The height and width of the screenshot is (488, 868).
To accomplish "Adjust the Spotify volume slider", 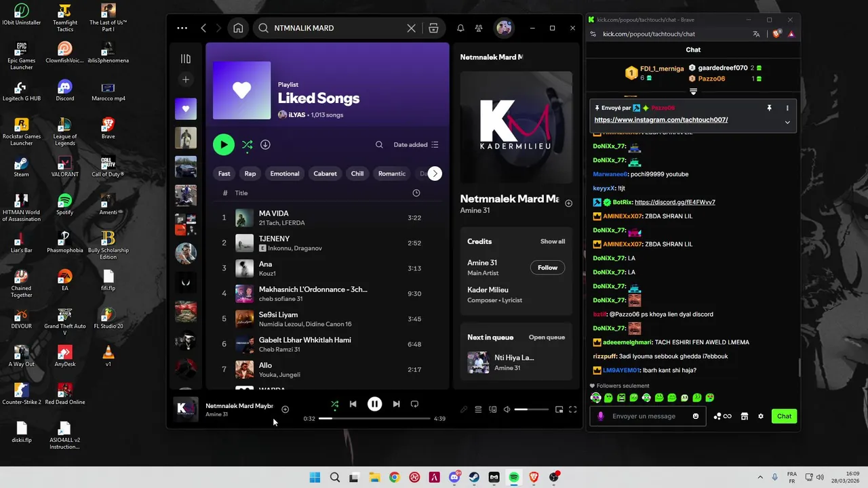I will pos(532,409).
